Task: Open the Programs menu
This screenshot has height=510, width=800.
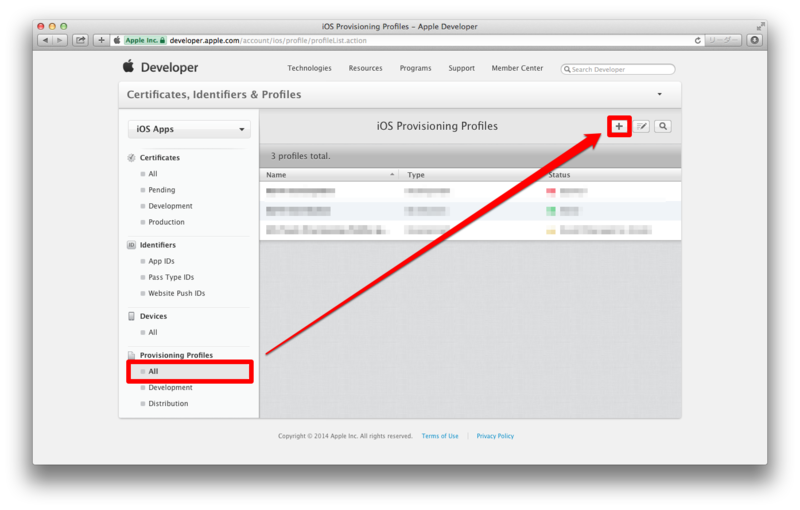Action: (x=415, y=68)
